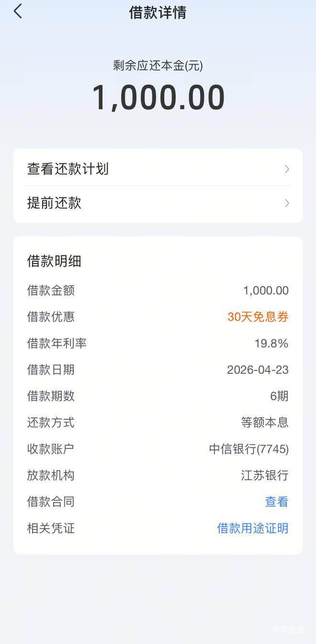Tap the 30天免息券 coupon text
316x644 pixels.
[x=258, y=317]
